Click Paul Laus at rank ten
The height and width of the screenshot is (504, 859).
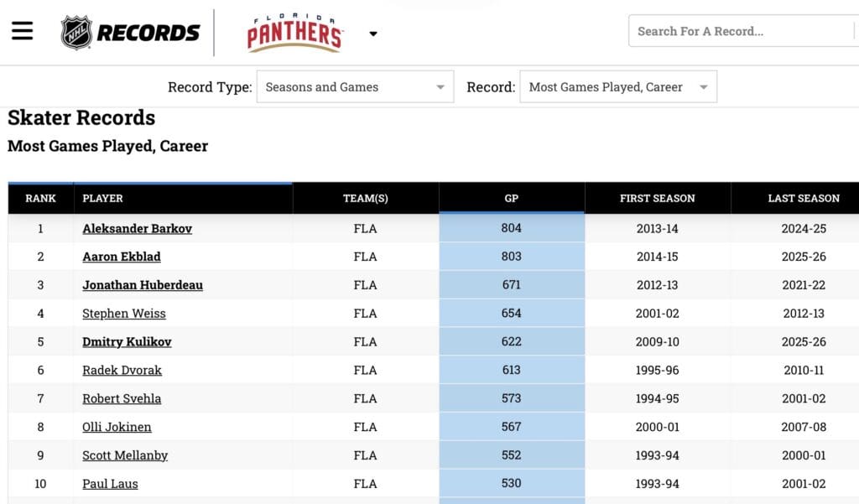pyautogui.click(x=109, y=484)
